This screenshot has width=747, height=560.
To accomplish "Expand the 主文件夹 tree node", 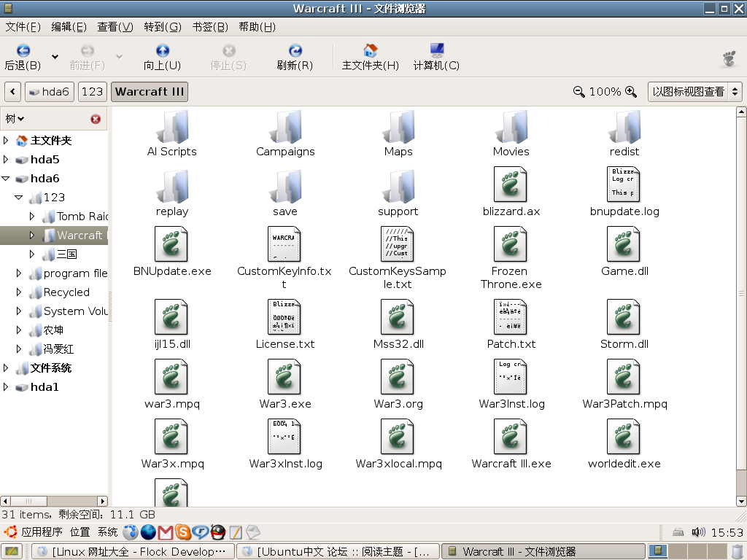I will [x=6, y=140].
